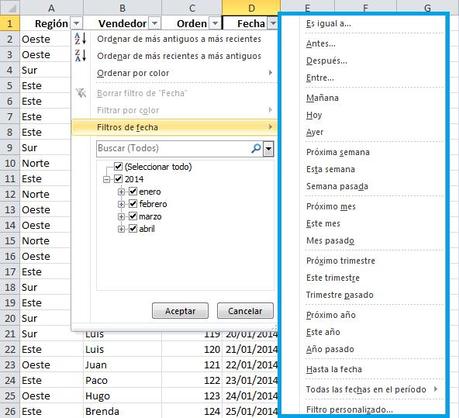Click the sort newest to oldest Z-A icon
459x418 pixels.
(x=80, y=55)
